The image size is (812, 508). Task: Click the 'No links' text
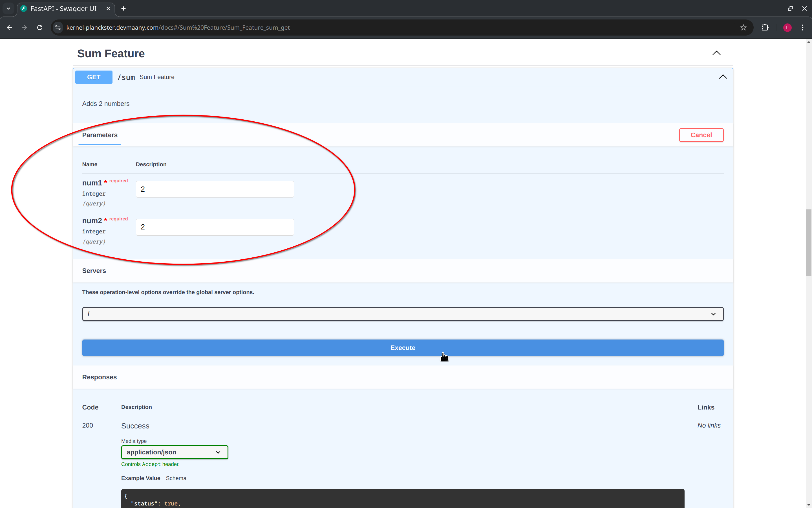point(709,425)
